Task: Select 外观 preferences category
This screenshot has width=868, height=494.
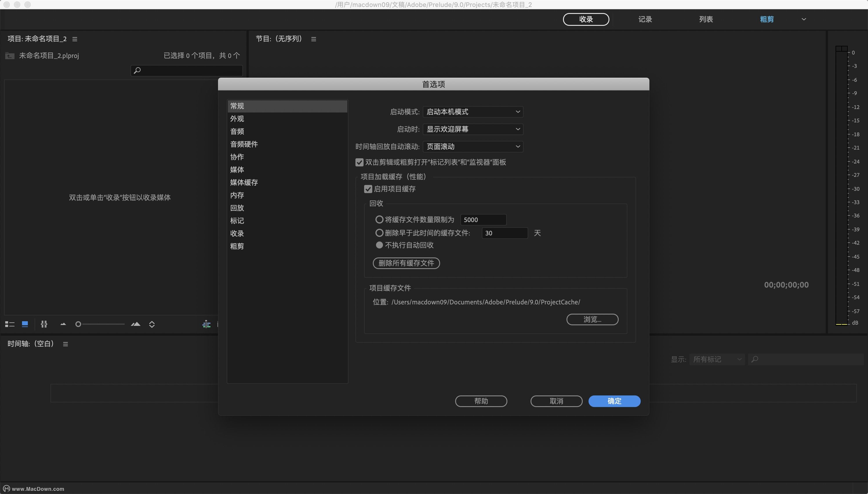Action: tap(287, 119)
